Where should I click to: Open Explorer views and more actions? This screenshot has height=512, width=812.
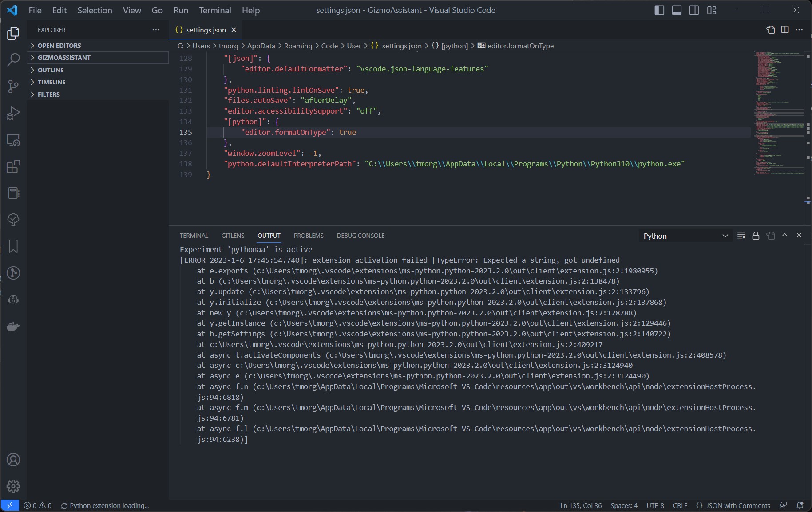(x=156, y=30)
